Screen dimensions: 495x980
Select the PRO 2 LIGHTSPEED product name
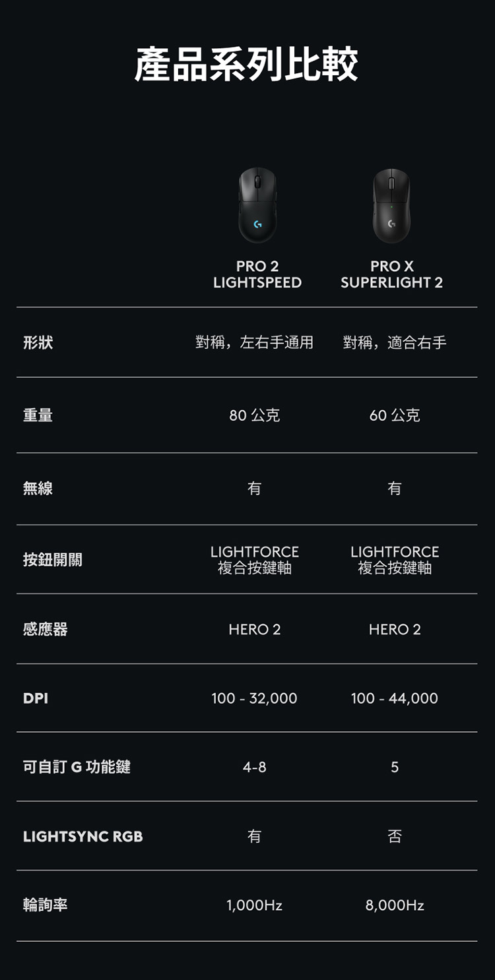click(257, 274)
